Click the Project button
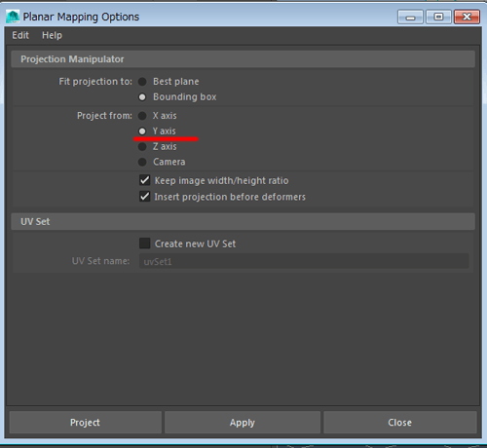This screenshot has height=448, width=487. [x=85, y=422]
